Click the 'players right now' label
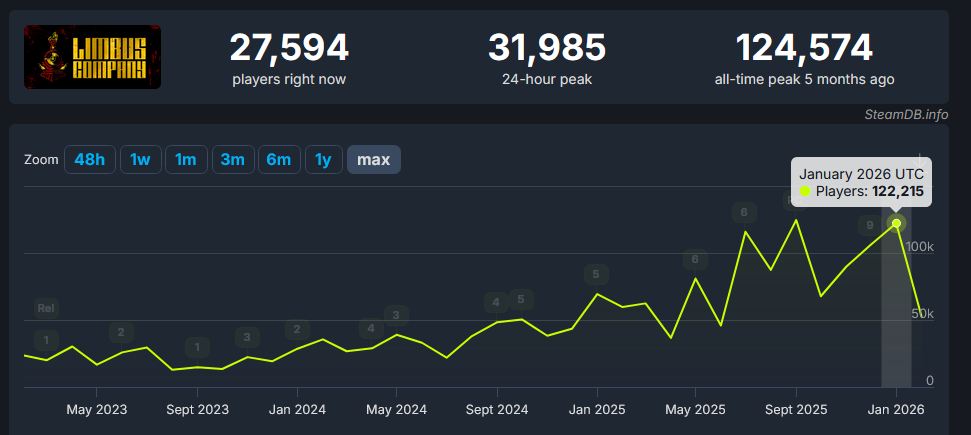The width and height of the screenshot is (971, 435). pos(289,79)
